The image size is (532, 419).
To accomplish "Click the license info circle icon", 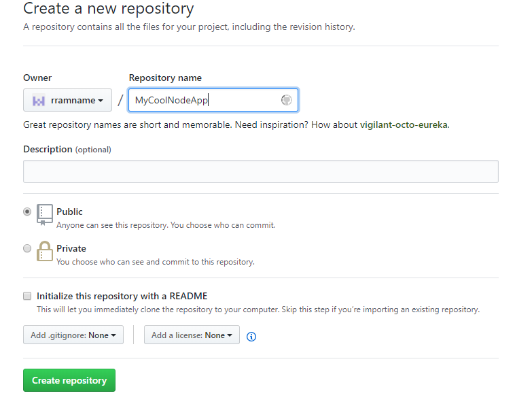I will coord(251,336).
